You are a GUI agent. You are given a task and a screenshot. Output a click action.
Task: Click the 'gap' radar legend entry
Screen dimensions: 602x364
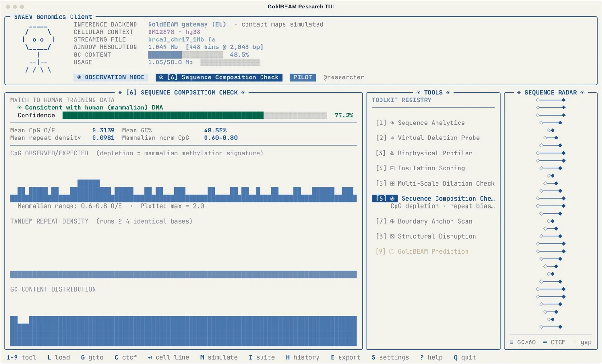(583, 342)
